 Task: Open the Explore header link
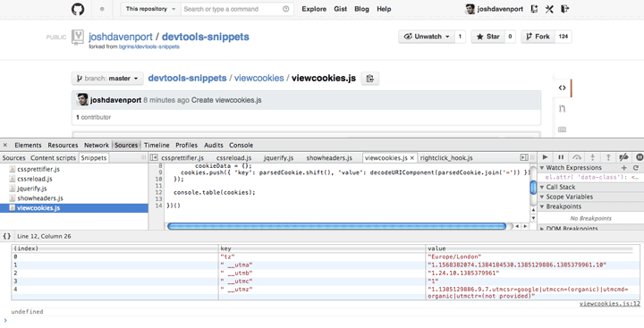coord(314,9)
